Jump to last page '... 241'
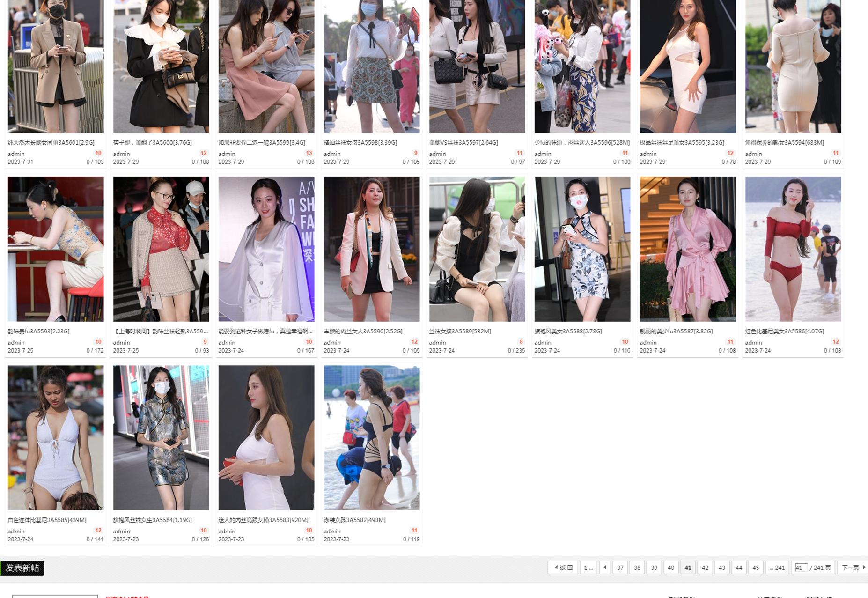The width and height of the screenshot is (868, 598). [777, 568]
